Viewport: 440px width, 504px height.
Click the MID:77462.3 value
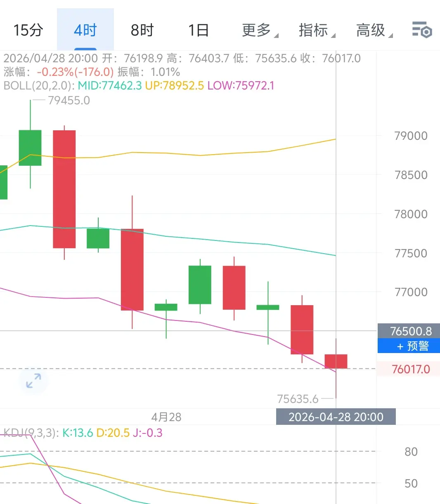[x=110, y=85]
